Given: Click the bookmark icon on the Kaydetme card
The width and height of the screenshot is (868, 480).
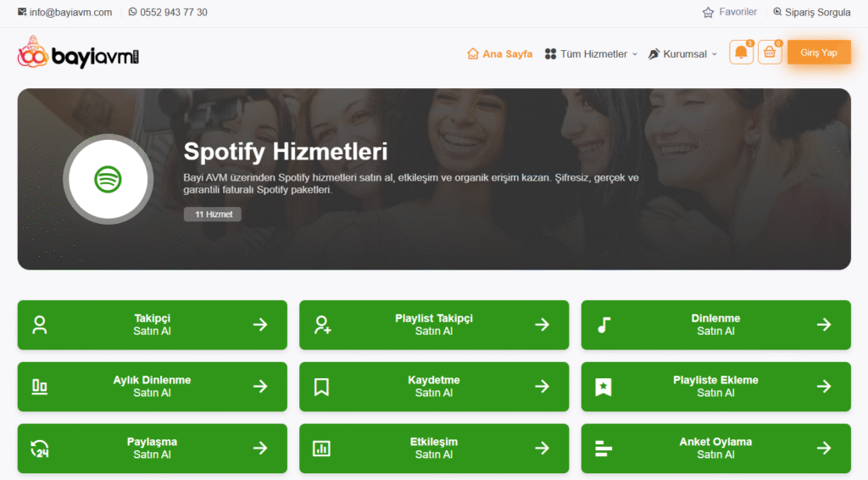Looking at the screenshot, I should 321,387.
